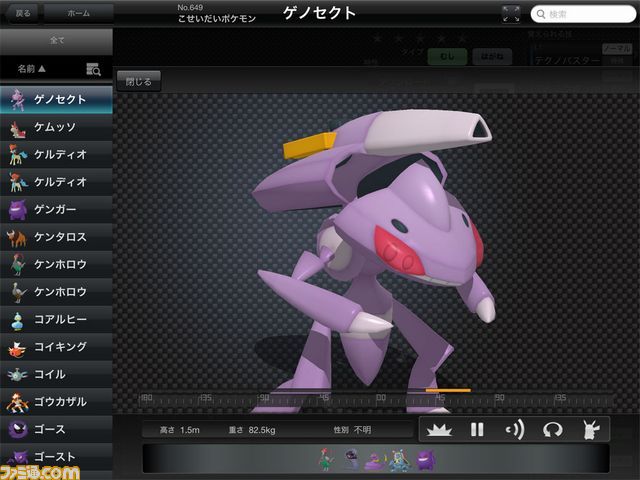Open the list search filter icon
Viewport: 640px width, 480px height.
click(93, 69)
